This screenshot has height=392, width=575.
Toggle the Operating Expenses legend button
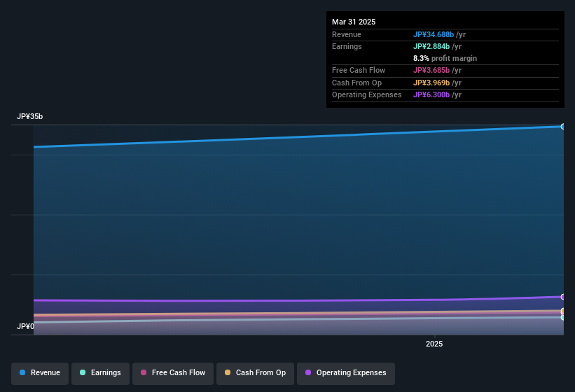[x=346, y=373]
